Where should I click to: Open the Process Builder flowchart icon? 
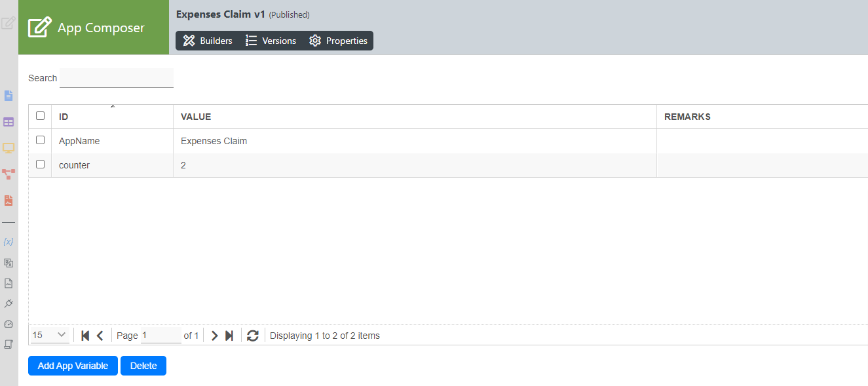(x=9, y=174)
